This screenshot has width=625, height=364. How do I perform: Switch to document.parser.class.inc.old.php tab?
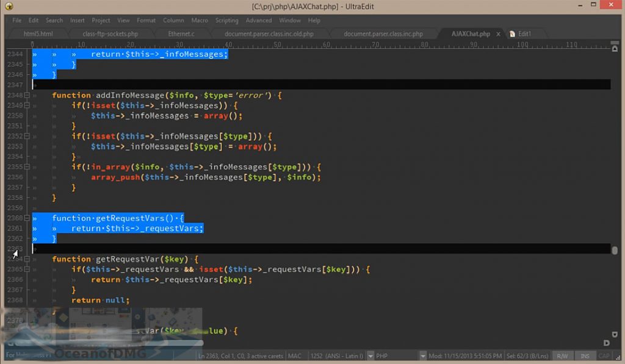tap(269, 34)
